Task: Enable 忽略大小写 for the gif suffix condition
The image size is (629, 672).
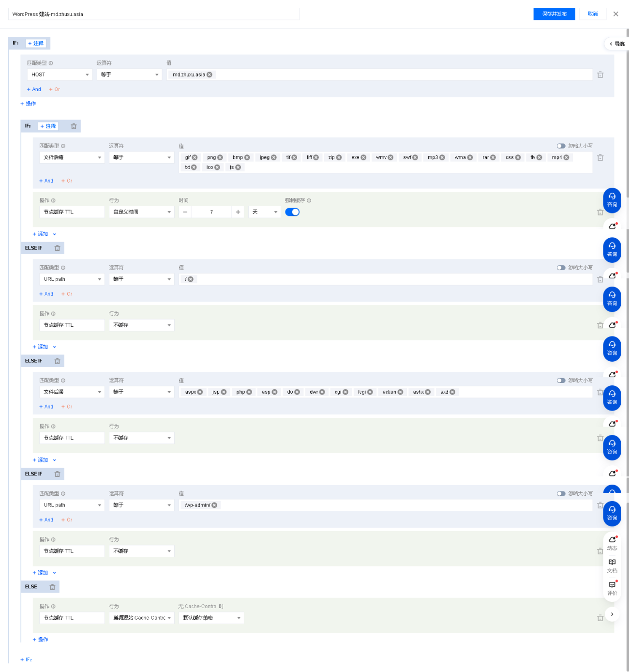Action: pos(561,146)
